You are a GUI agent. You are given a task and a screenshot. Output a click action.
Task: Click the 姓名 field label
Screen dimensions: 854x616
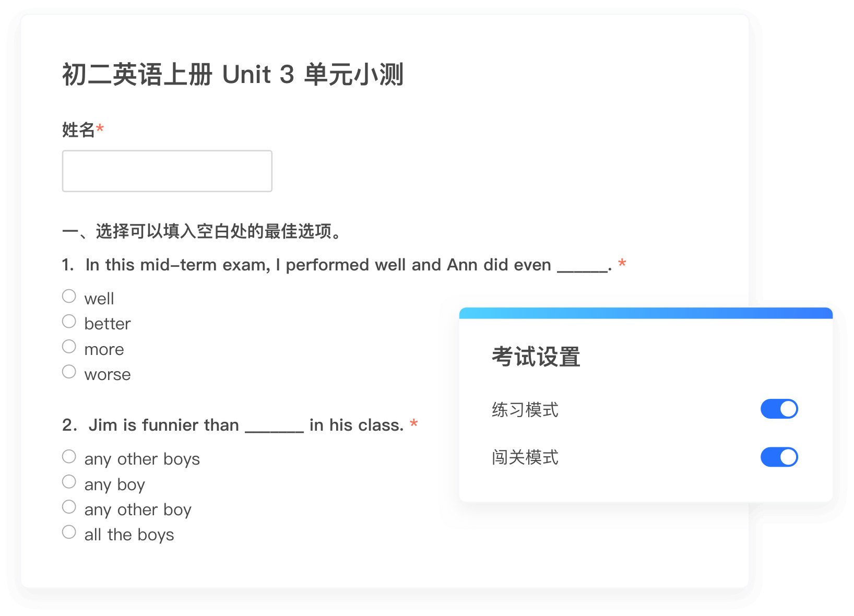(78, 130)
